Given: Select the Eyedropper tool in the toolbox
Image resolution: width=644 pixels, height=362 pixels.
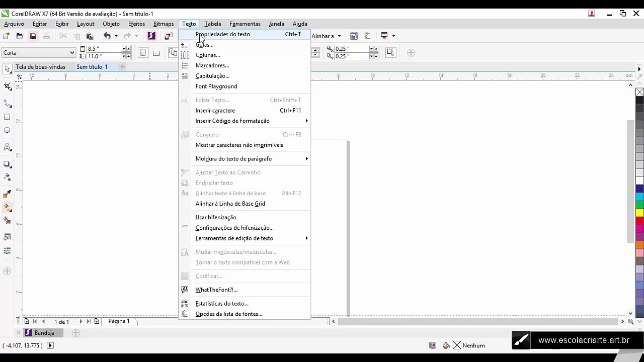Looking at the screenshot, I should click(7, 194).
